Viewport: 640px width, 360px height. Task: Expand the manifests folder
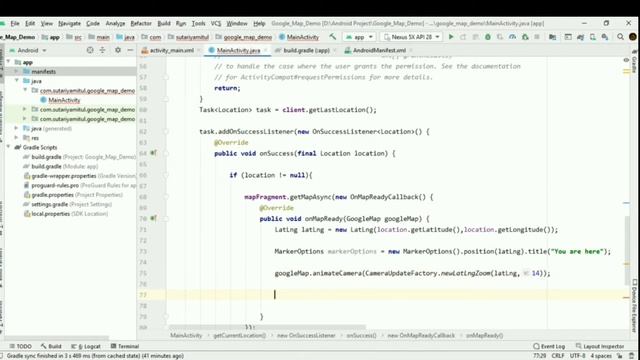(17, 71)
